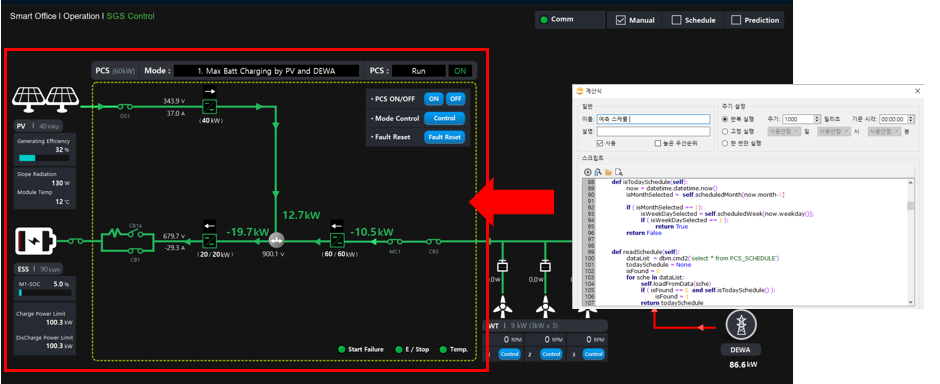Click the script editor scrollbar thumb
940x384 pixels.
911,206
